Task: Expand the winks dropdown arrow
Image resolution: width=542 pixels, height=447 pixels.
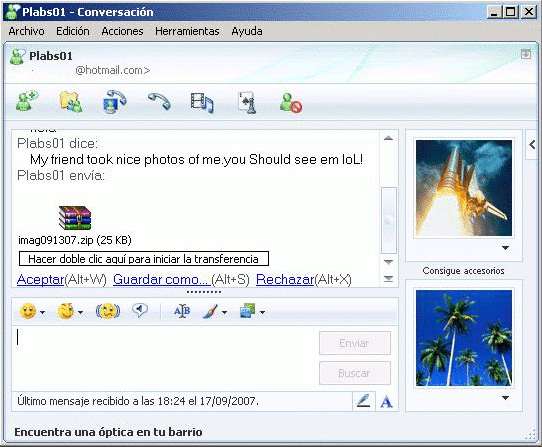Action: tap(80, 312)
